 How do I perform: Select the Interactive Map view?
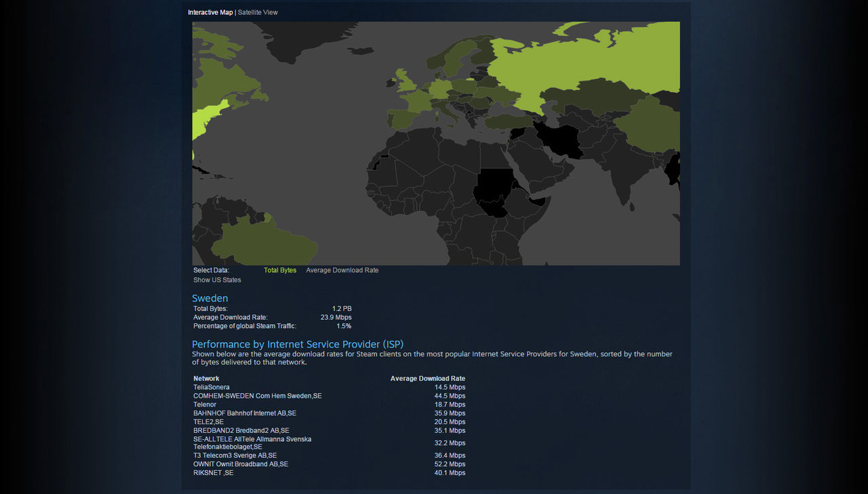point(210,12)
